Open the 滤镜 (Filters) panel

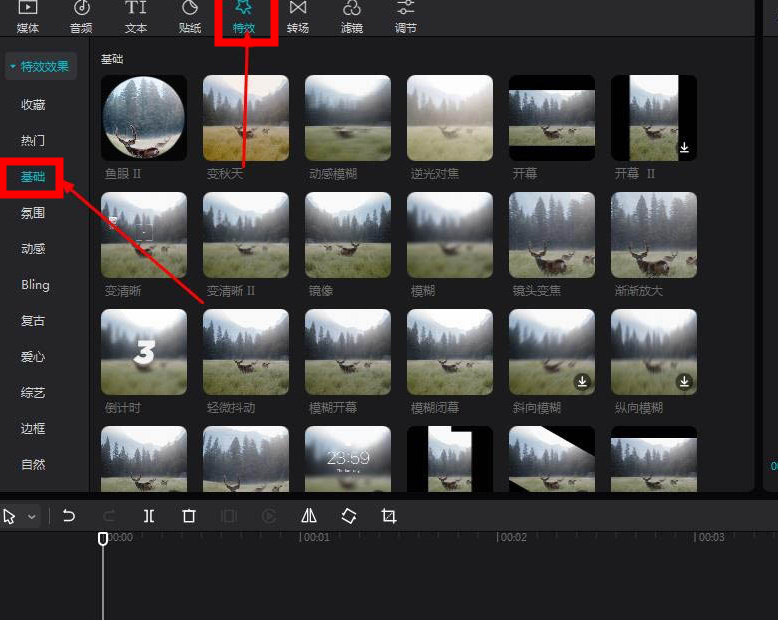(x=352, y=17)
